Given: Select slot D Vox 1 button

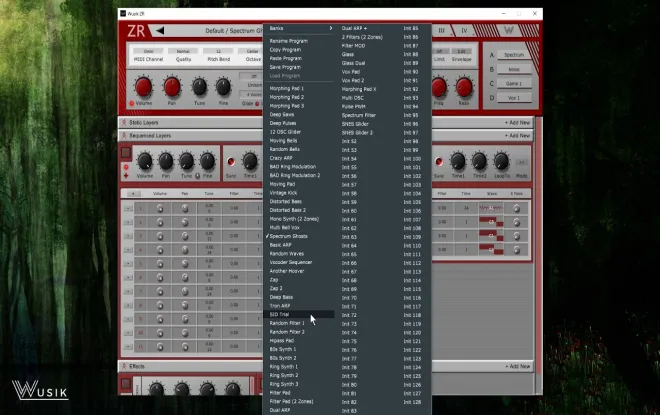Looking at the screenshot, I should 514,98.
